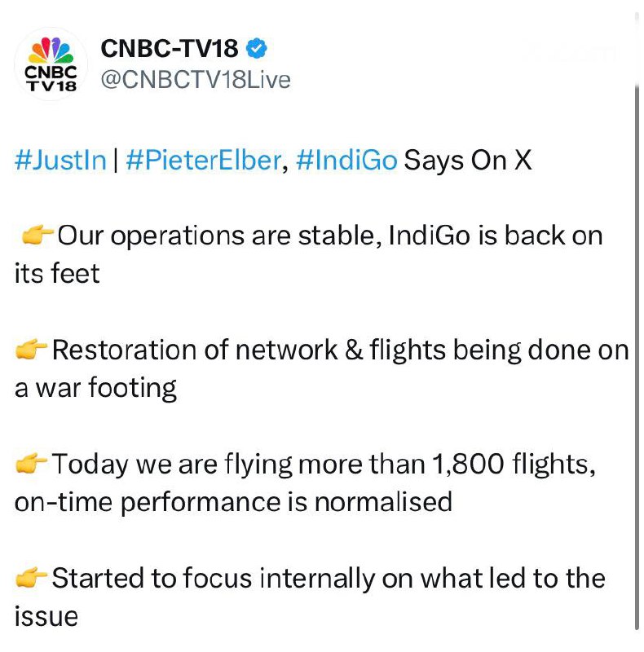The height and width of the screenshot is (652, 644).
Task: Click the blue verified badge
Action: (x=257, y=50)
